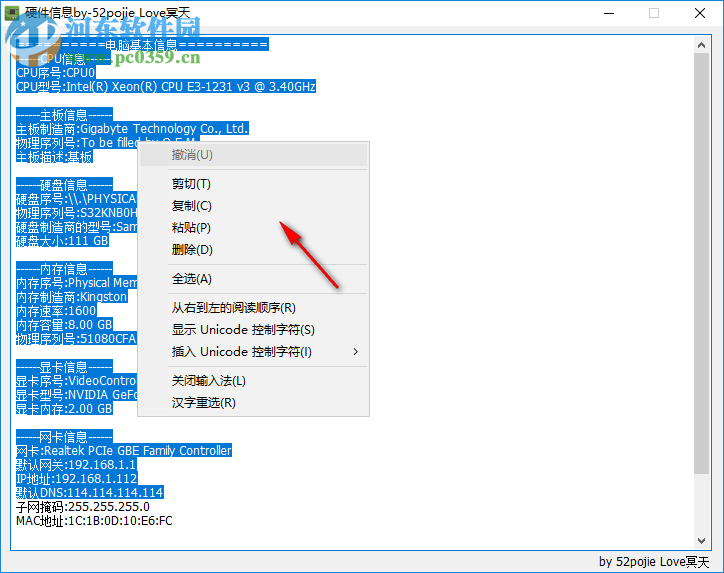This screenshot has height=573, width=724.
Task: Minimize the 硬件信息 window
Action: click(x=609, y=13)
